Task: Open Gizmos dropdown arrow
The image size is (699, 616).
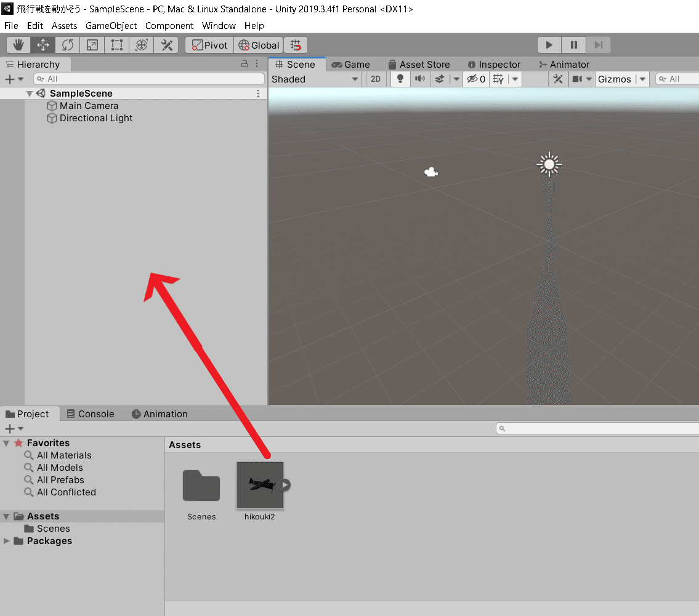Action: click(642, 79)
